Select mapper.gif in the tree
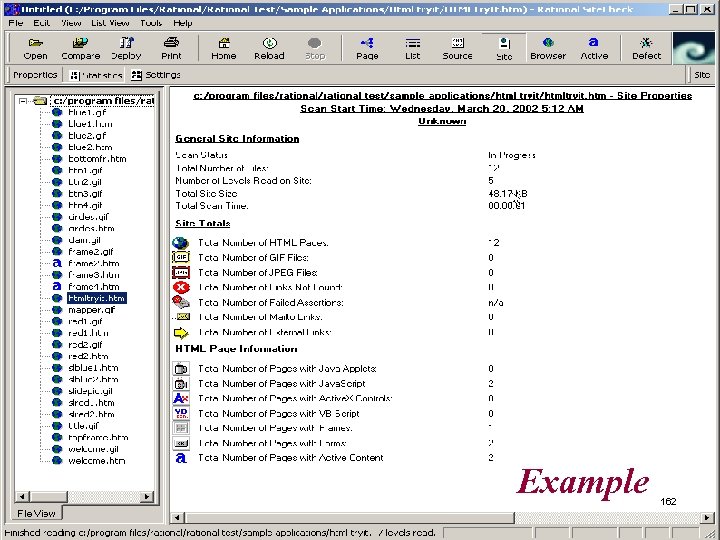 coord(91,310)
